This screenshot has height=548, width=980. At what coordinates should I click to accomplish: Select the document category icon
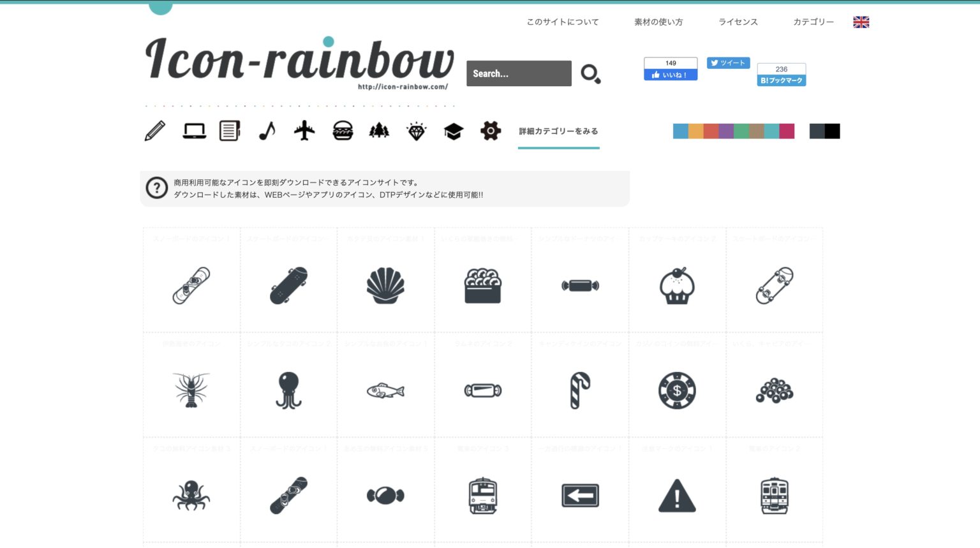pos(230,130)
